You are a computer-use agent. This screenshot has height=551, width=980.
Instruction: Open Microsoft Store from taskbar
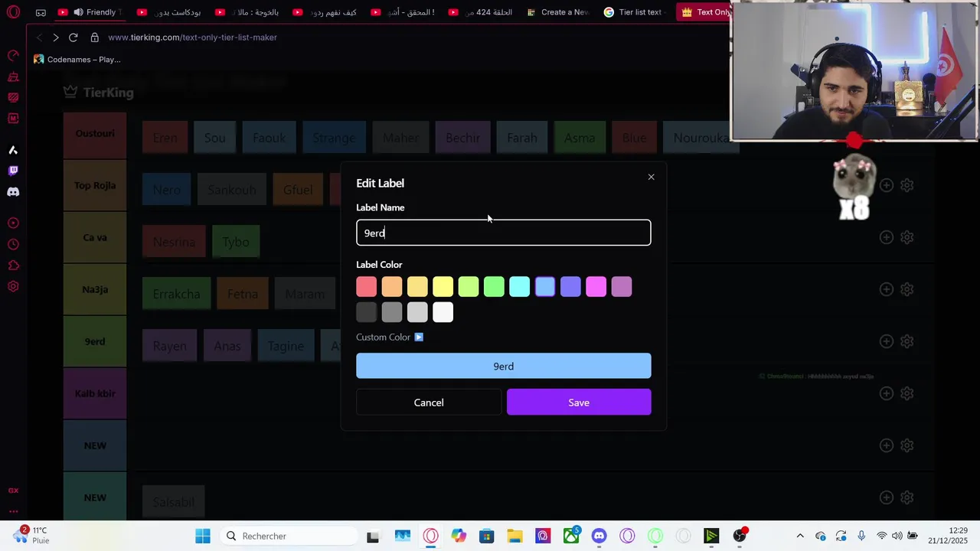(x=487, y=536)
